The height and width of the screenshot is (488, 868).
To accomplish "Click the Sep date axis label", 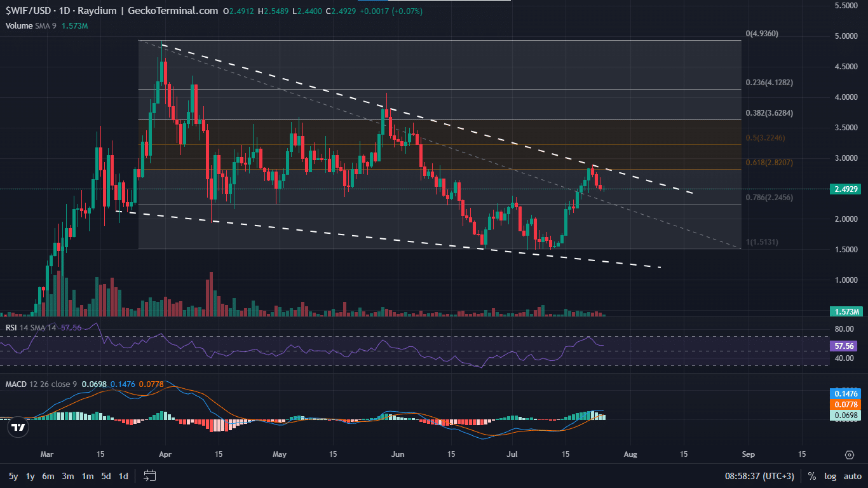I will [749, 455].
